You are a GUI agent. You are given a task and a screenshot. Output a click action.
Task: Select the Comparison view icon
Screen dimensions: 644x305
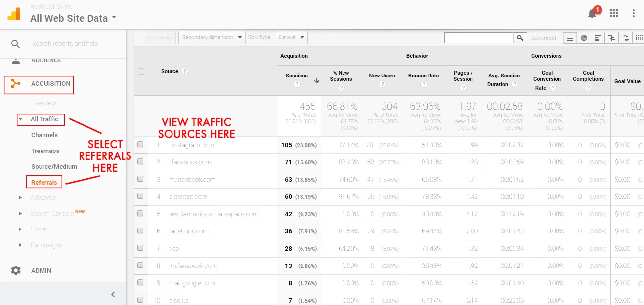pyautogui.click(x=612, y=38)
